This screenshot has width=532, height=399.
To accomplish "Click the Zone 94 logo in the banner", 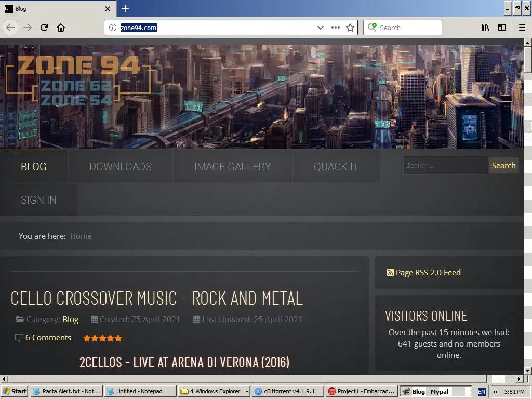I will pyautogui.click(x=78, y=79).
